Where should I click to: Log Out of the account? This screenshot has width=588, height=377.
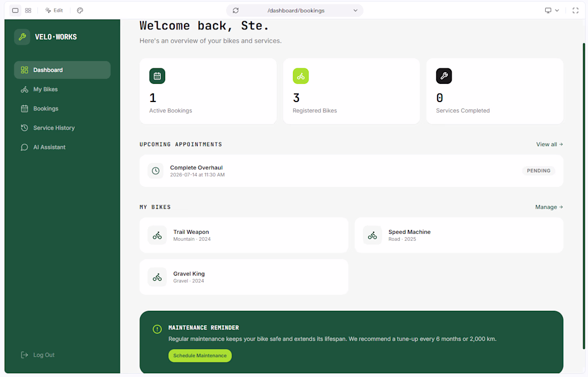[37, 355]
